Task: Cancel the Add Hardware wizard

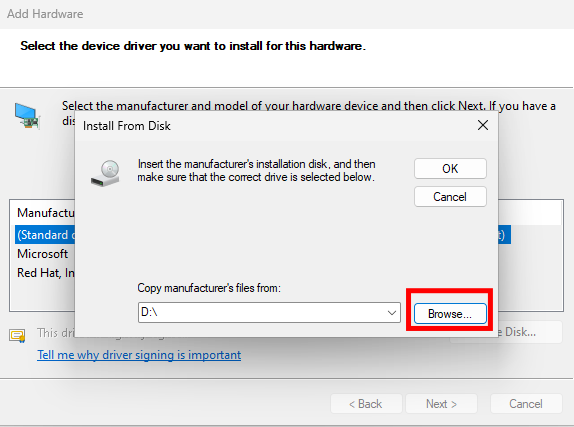Action: [x=526, y=404]
